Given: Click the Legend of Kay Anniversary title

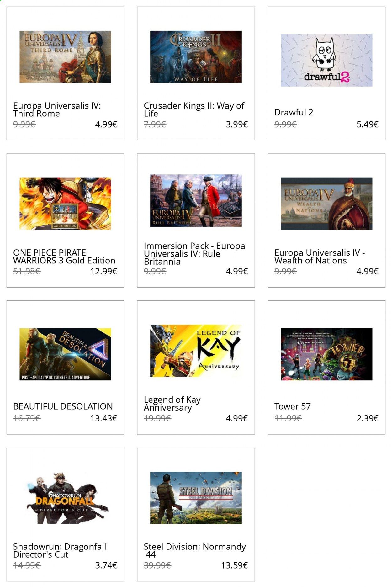Looking at the screenshot, I should tap(172, 404).
